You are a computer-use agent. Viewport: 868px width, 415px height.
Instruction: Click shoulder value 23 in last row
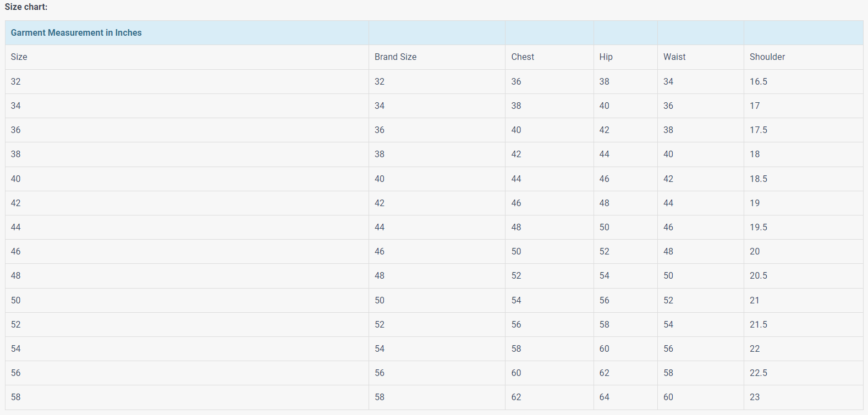[x=755, y=397]
